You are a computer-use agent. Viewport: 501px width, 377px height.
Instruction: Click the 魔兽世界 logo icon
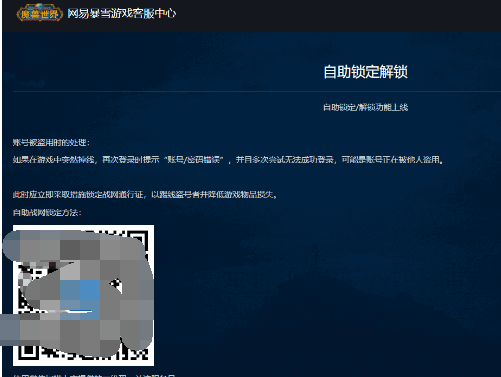tap(39, 13)
